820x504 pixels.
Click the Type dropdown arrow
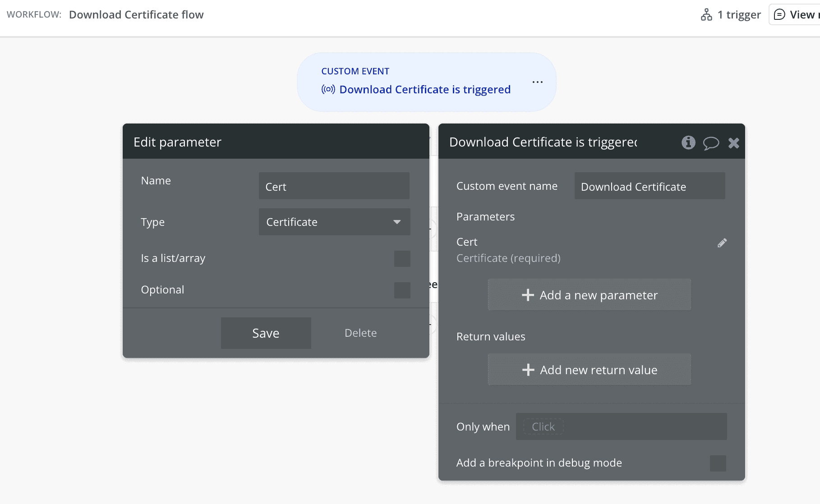[397, 222]
